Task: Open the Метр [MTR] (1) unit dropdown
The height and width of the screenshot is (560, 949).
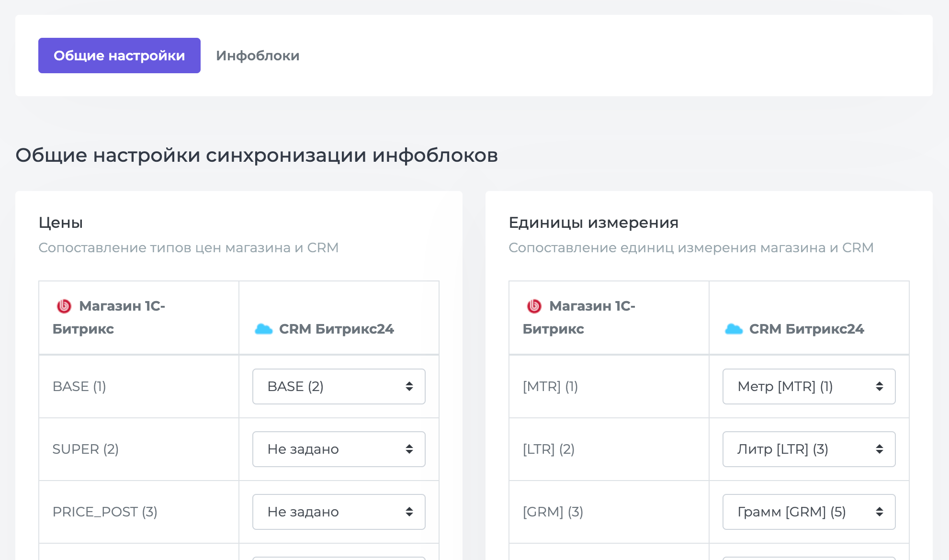Action: pyautogui.click(x=809, y=386)
